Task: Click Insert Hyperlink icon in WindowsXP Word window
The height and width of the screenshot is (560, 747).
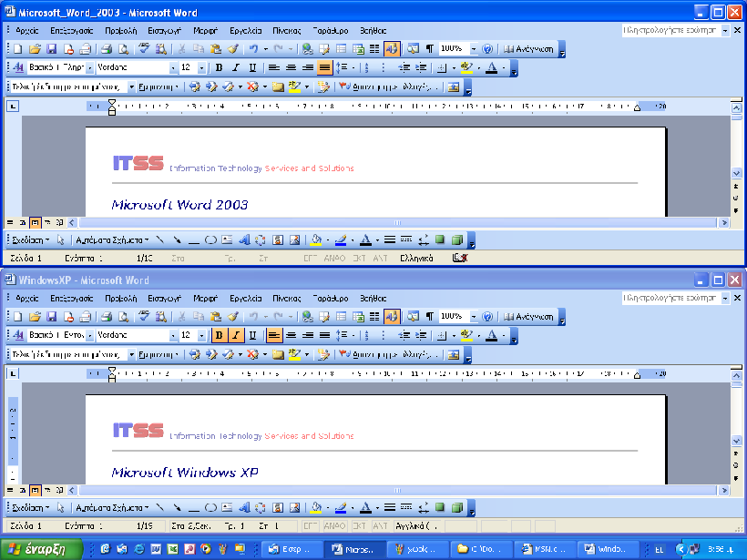Action: pos(308,317)
